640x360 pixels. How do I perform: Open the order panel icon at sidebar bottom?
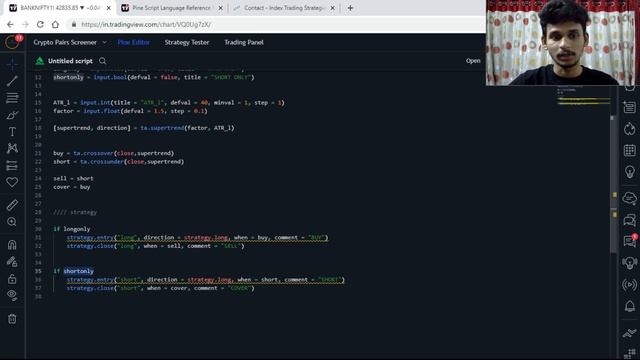point(629,333)
